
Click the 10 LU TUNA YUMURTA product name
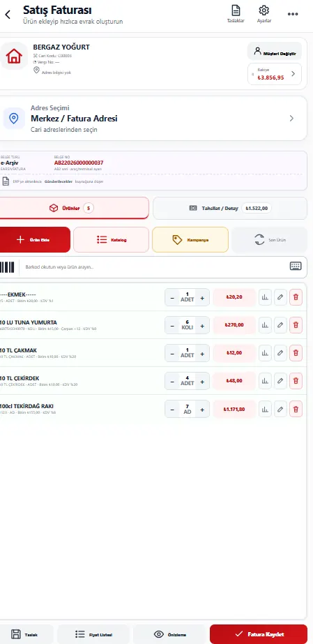(x=29, y=322)
